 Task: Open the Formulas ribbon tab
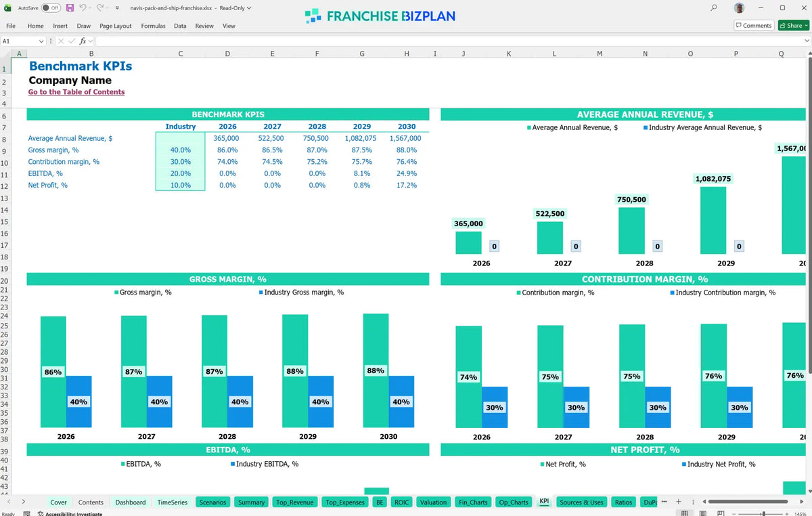click(154, 26)
